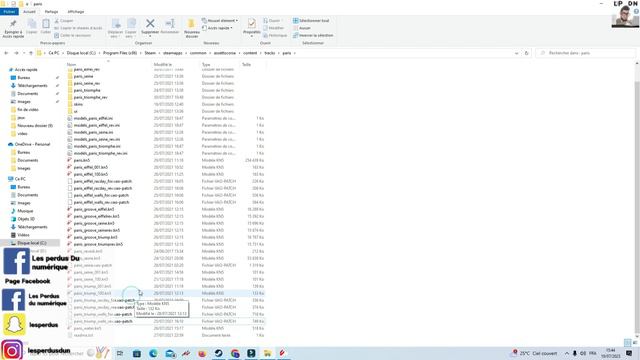
Task: Switch to the Affichage tab
Action: tap(76, 12)
